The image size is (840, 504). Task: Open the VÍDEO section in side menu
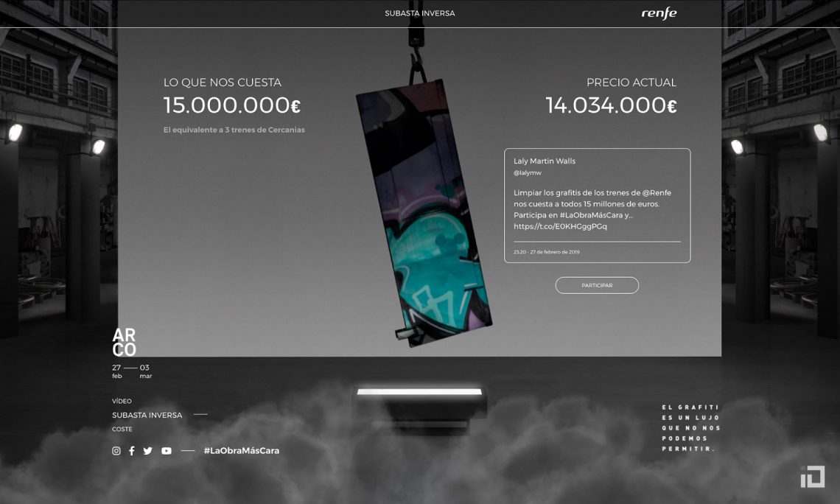coord(122,401)
